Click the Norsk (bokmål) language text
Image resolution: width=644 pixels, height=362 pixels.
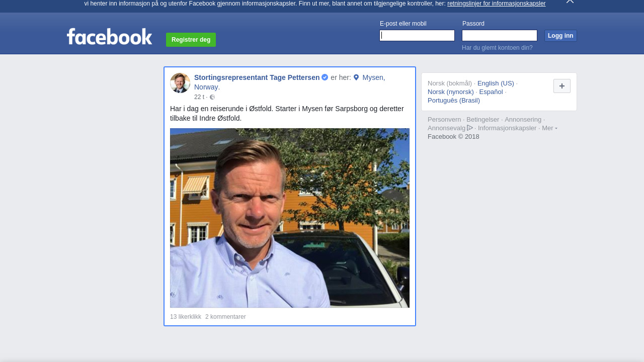[x=450, y=83]
